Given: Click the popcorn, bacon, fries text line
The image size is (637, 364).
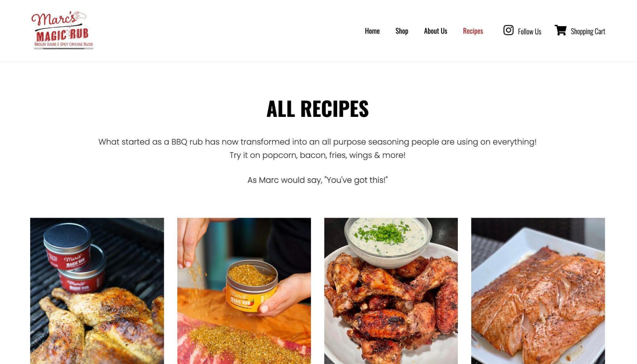Looking at the screenshot, I should click(317, 155).
